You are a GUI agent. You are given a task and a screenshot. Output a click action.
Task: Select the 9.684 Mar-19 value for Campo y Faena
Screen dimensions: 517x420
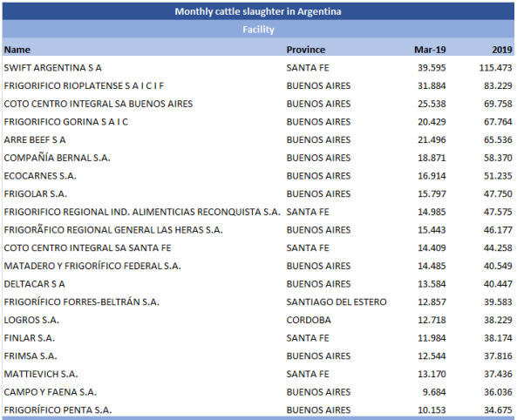pyautogui.click(x=434, y=392)
